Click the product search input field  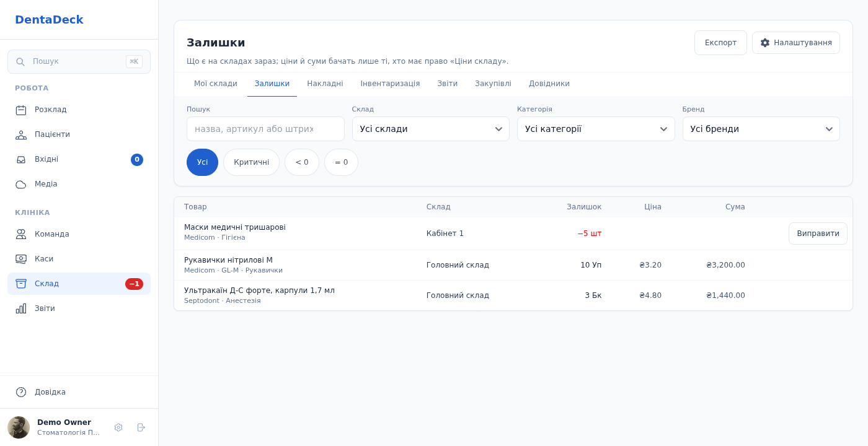265,129
